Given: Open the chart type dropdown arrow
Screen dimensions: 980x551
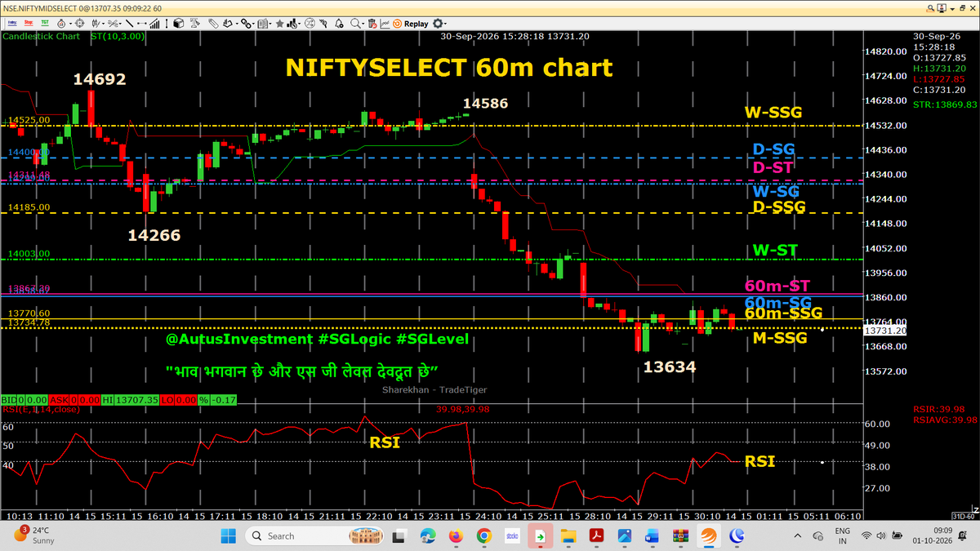Looking at the screenshot, I should 103,24.
